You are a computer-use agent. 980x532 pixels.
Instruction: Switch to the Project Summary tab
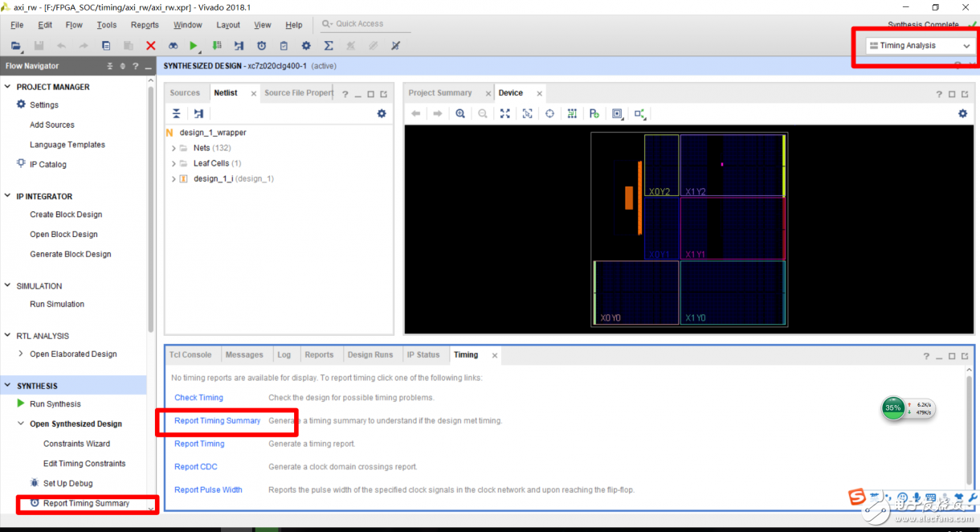[x=439, y=93]
